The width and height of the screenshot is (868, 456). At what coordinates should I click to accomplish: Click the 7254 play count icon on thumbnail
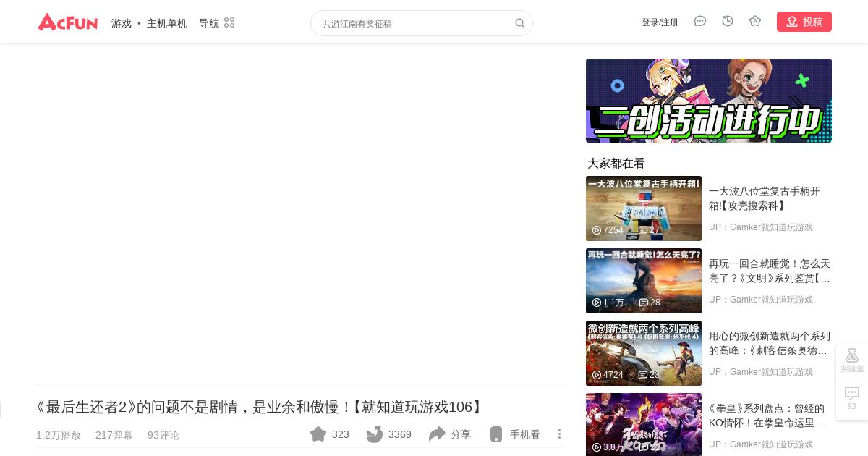(x=597, y=230)
